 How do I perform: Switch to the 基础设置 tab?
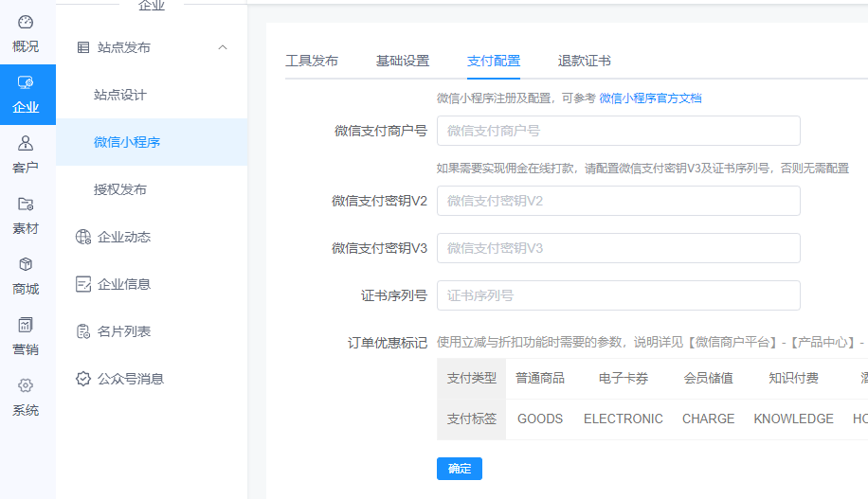pyautogui.click(x=403, y=61)
